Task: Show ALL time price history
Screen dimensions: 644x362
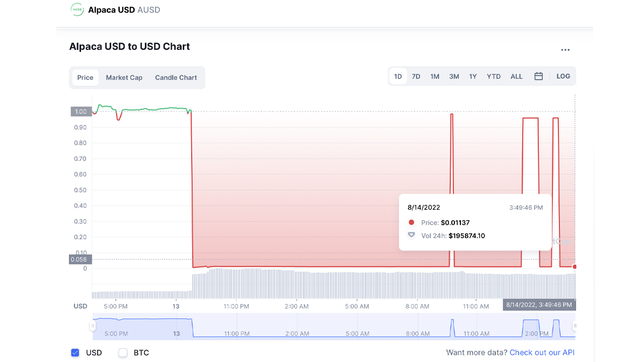Action: click(x=516, y=76)
